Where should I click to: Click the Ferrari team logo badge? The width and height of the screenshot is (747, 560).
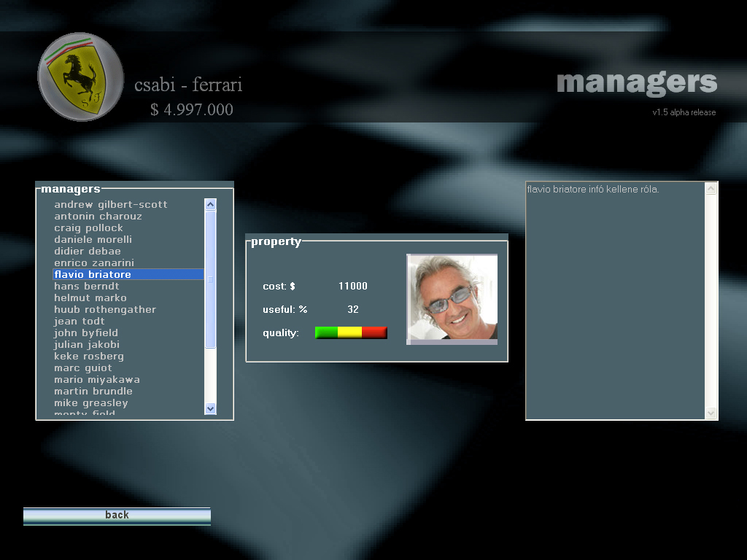[x=81, y=77]
